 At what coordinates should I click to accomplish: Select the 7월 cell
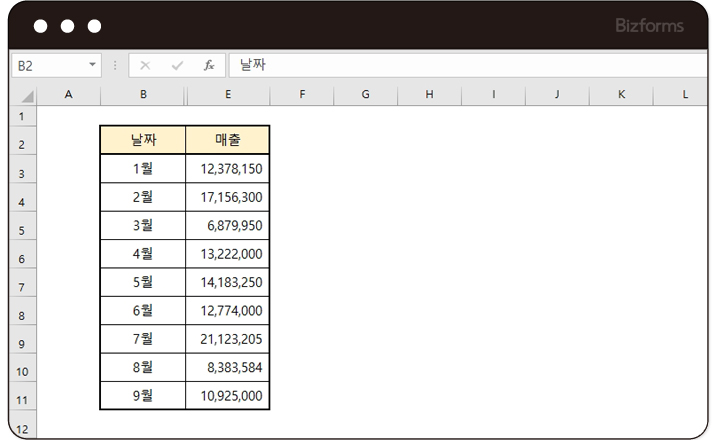point(143,338)
